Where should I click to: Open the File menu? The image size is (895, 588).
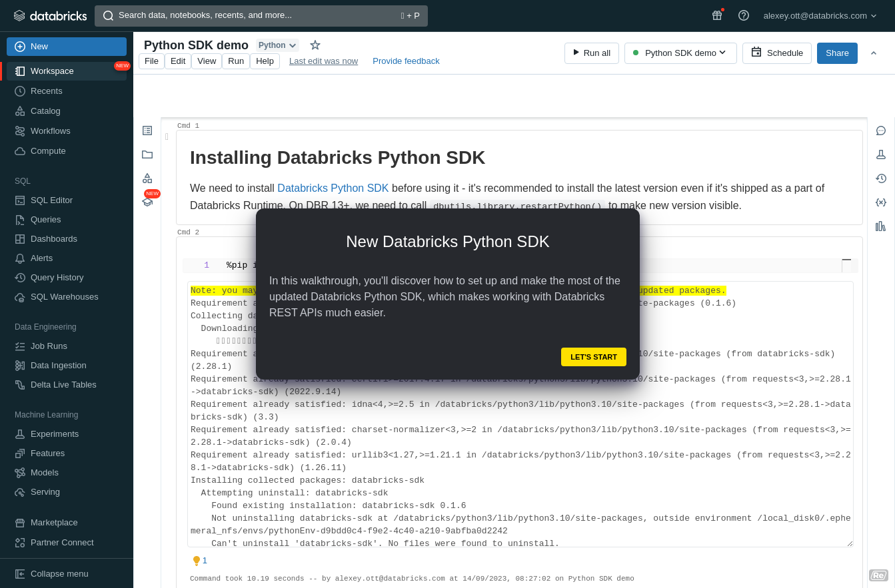point(151,61)
